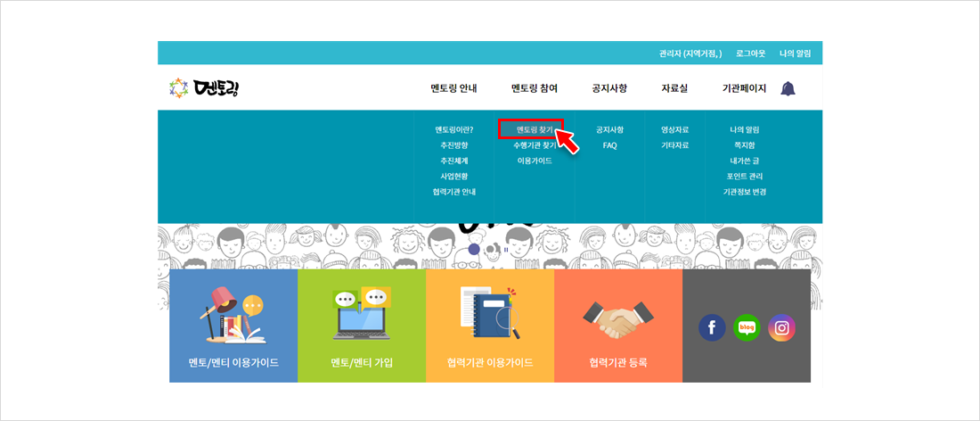Screen dimensions: 980x421
Task: Open FAQ under 공지사항
Action: (609, 144)
